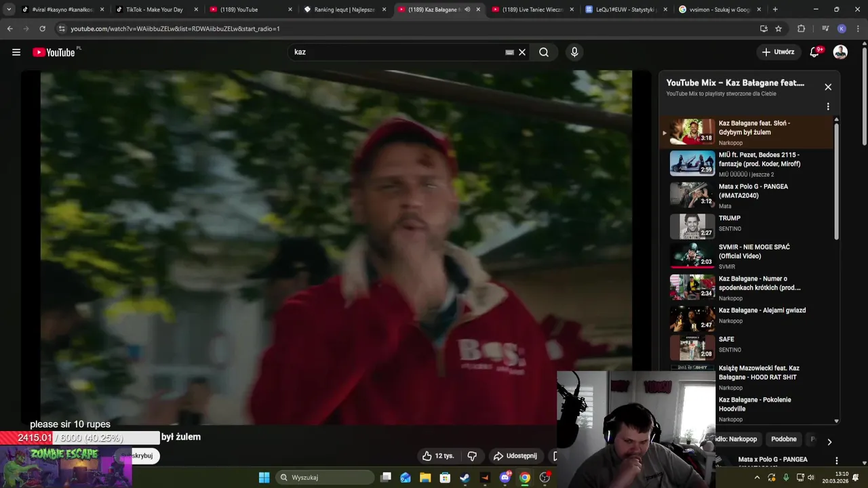The width and height of the screenshot is (868, 488).
Task: Bookmark this page with star
Action: pos(778,28)
